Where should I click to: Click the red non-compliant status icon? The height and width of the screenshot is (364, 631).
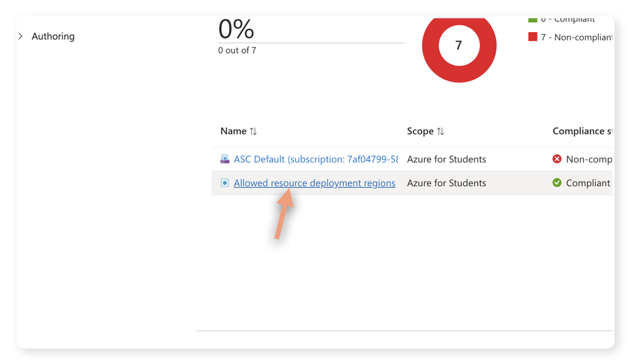[557, 159]
